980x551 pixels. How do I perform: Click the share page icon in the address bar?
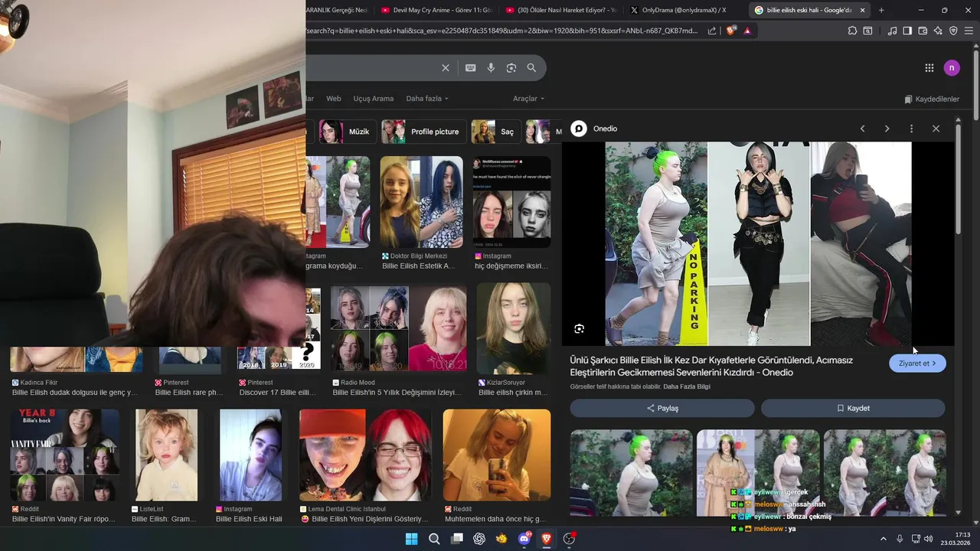tap(712, 31)
